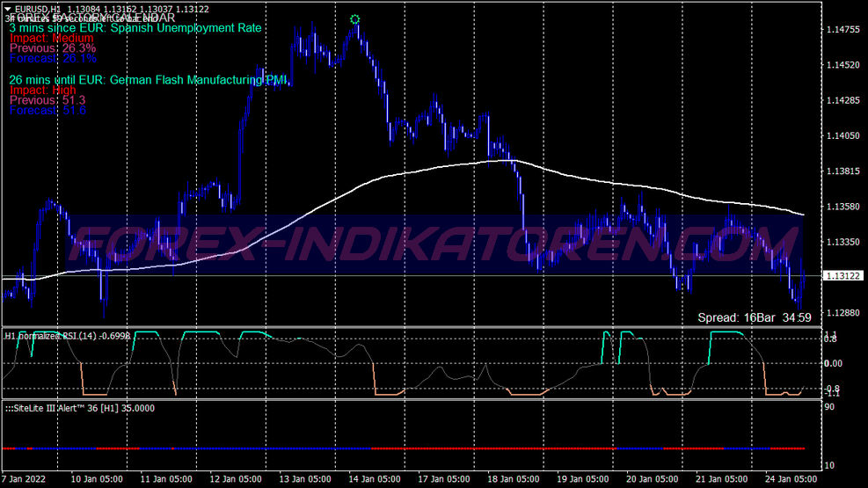This screenshot has height=488, width=868.
Task: Click the '24 Jan 05:00' date label
Action: [791, 478]
